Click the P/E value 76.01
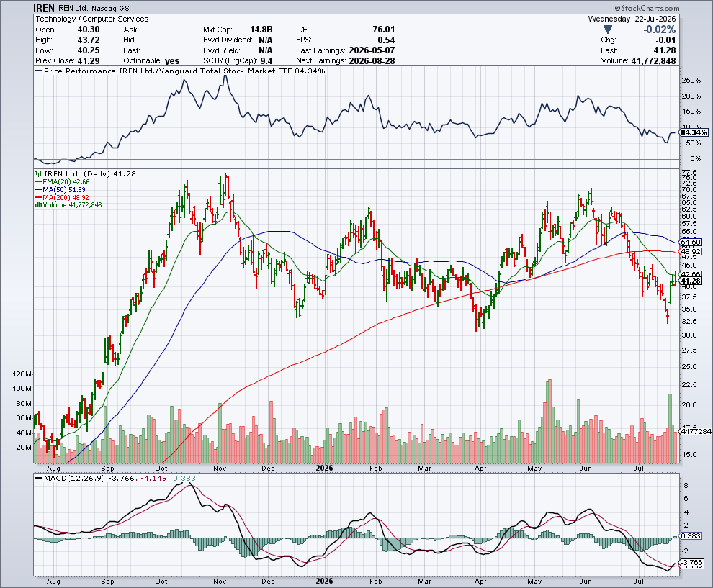 pyautogui.click(x=384, y=30)
